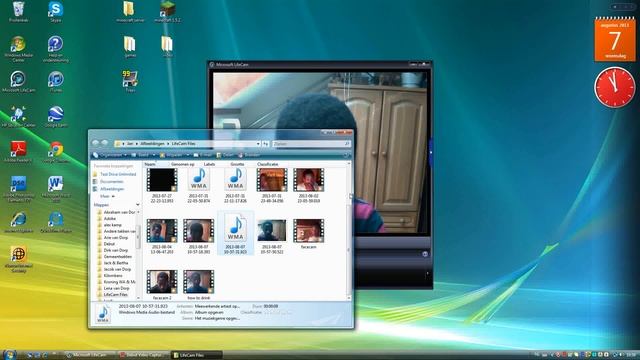Click the address bar refresh button
The image size is (640, 360).
coord(266,144)
